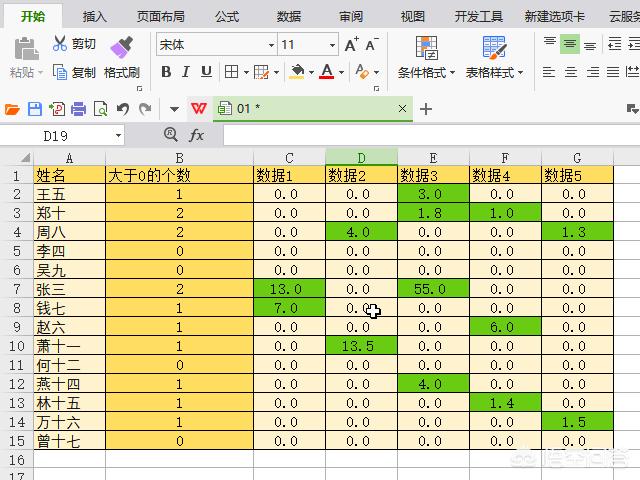This screenshot has width=640, height=480.
Task: Align text left
Action: 549,72
